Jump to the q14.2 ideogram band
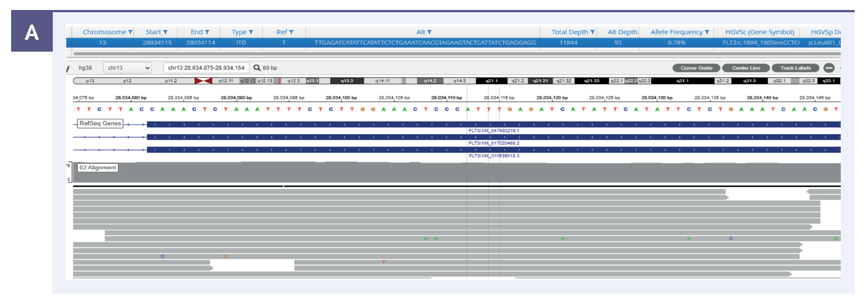The width and height of the screenshot is (868, 307). pos(430,81)
